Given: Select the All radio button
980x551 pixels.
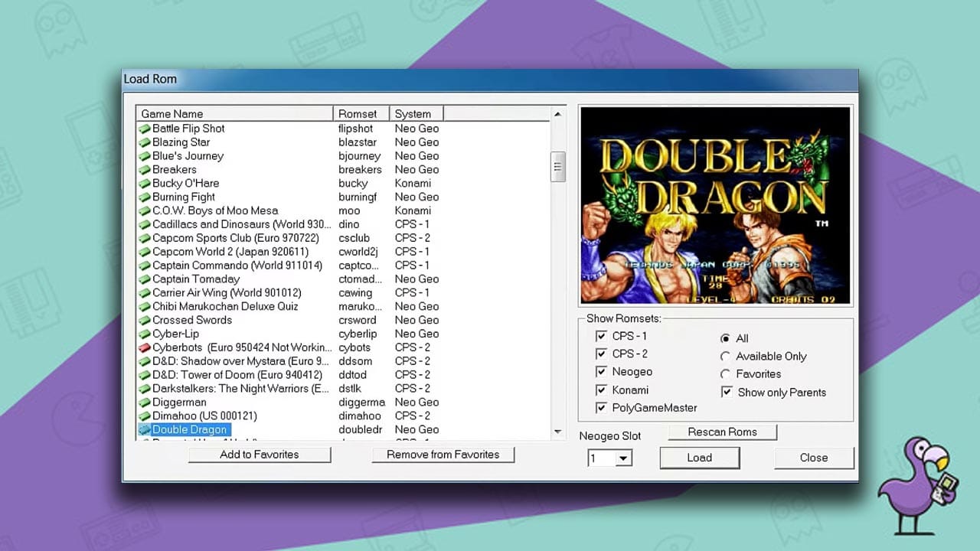Looking at the screenshot, I should 725,338.
